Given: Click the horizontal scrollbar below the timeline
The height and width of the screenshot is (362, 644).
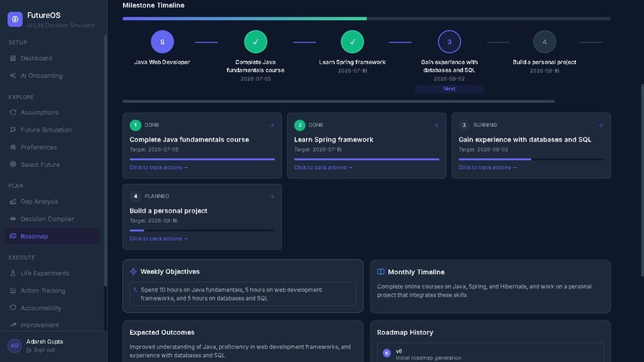Looking at the screenshot, I should 339,101.
